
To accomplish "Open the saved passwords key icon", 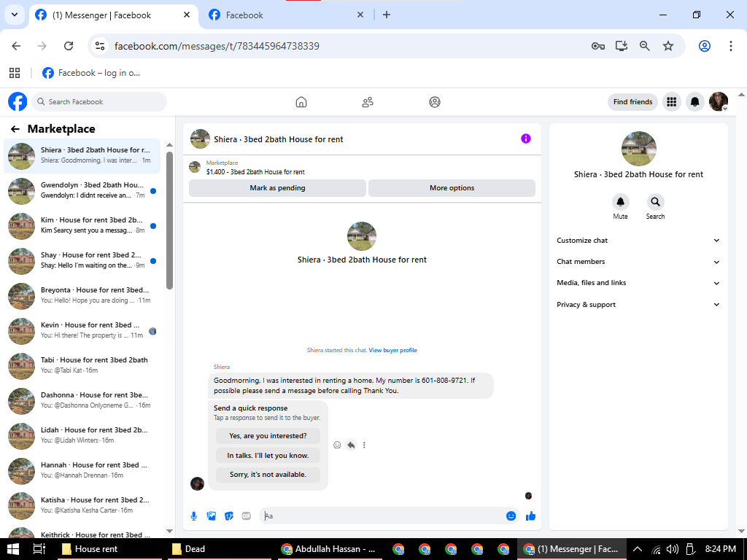I will click(598, 46).
